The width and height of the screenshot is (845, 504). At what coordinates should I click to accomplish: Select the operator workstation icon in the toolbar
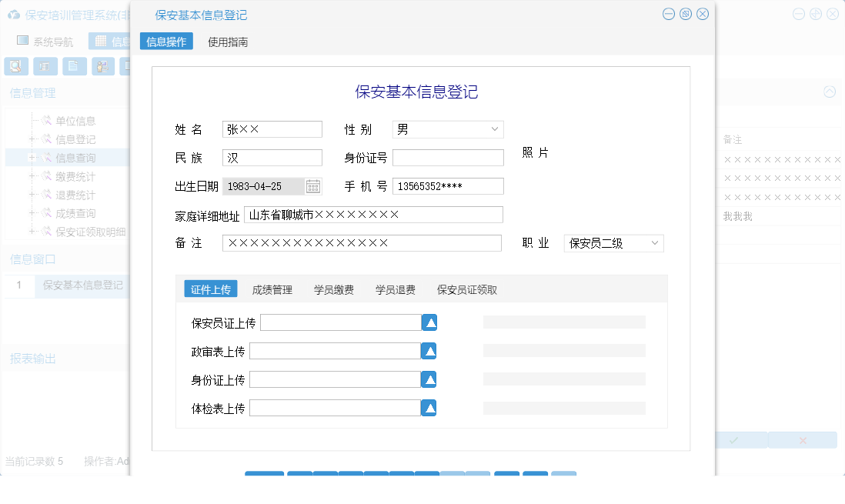tap(102, 66)
